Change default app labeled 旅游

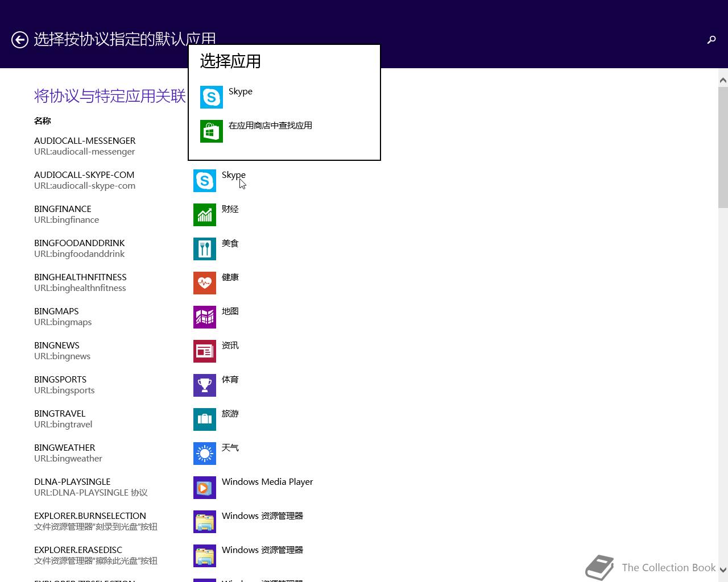pos(230,414)
